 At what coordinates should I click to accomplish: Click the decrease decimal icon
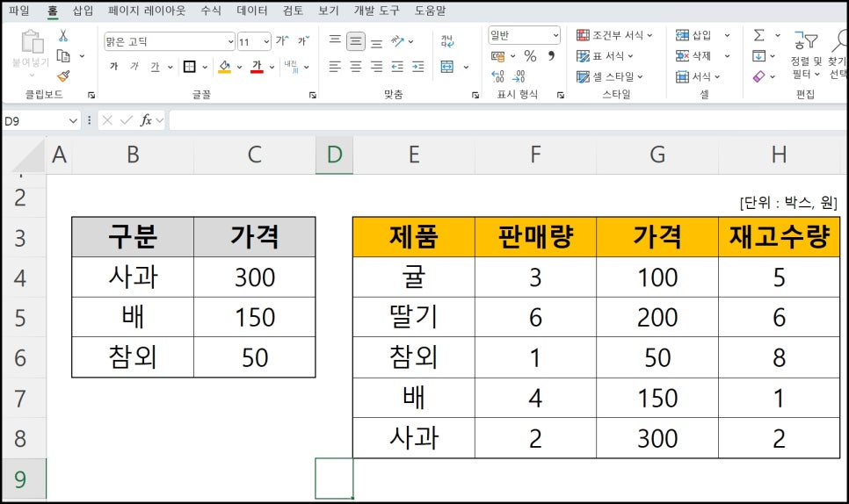[x=519, y=76]
